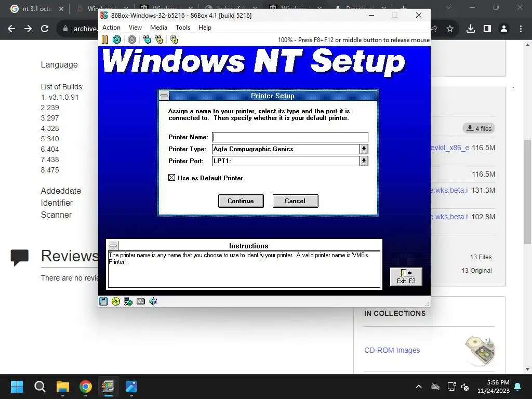
Task: Click gray device status bar icon
Action: click(x=141, y=301)
